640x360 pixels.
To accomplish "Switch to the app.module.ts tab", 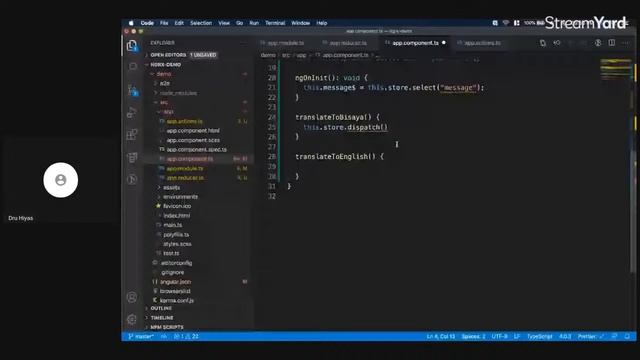I will click(285, 43).
